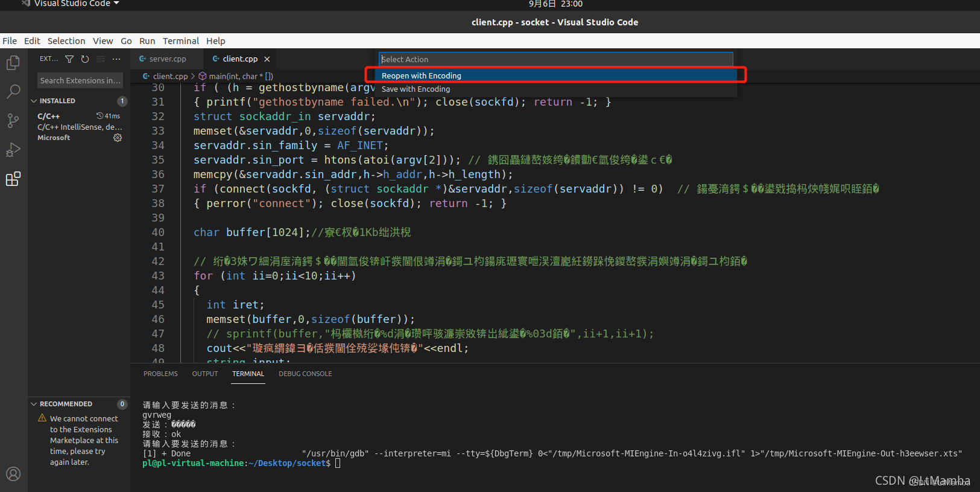Open the Run menu
The image size is (980, 492).
[x=147, y=41]
